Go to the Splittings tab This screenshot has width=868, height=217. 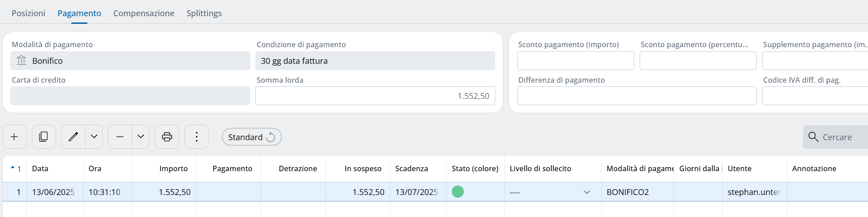[x=204, y=13]
